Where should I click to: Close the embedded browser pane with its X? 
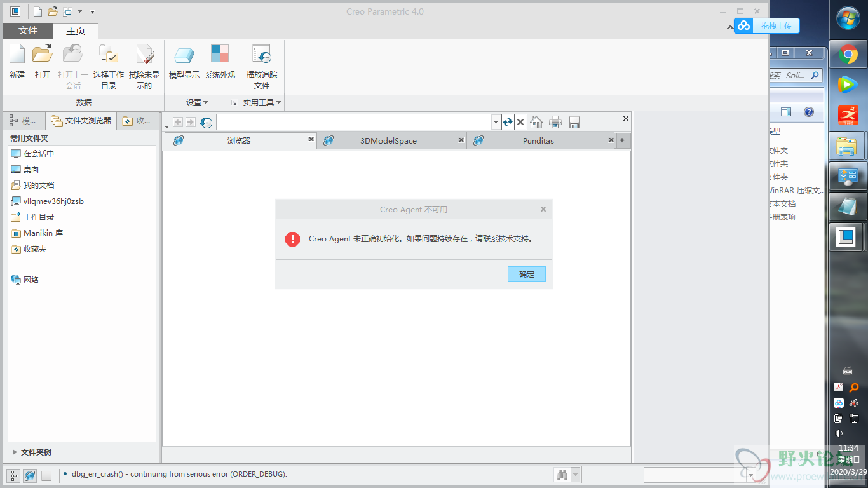click(x=625, y=118)
